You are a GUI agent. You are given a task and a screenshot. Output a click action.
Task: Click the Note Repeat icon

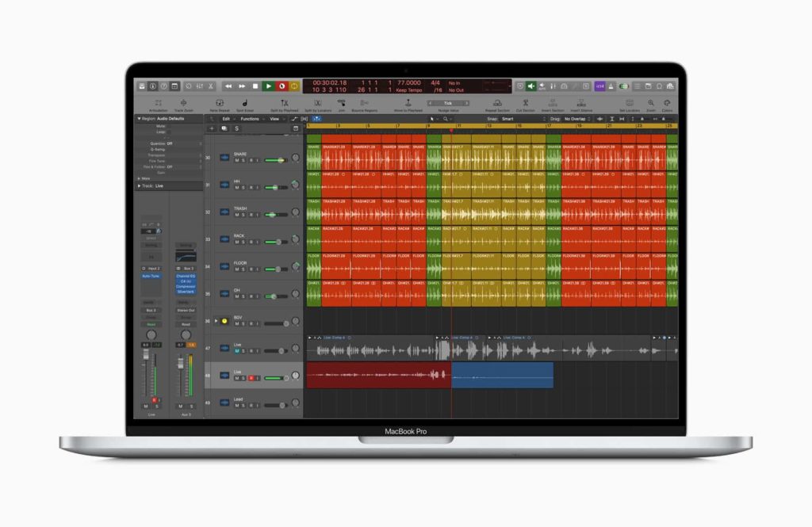click(x=220, y=103)
